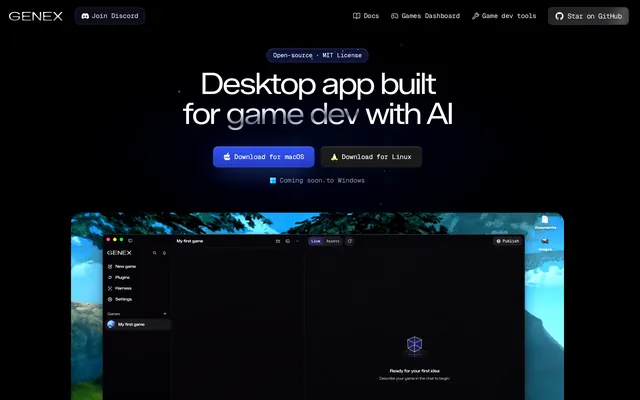Click the folder icon in the chat header

[278, 241]
